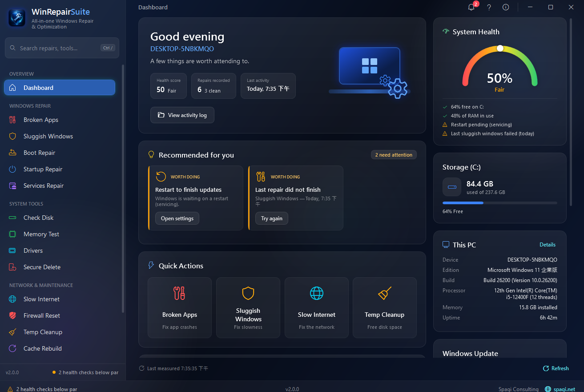Go to Check Disk in the sidebar
The width and height of the screenshot is (584, 392).
(60, 218)
